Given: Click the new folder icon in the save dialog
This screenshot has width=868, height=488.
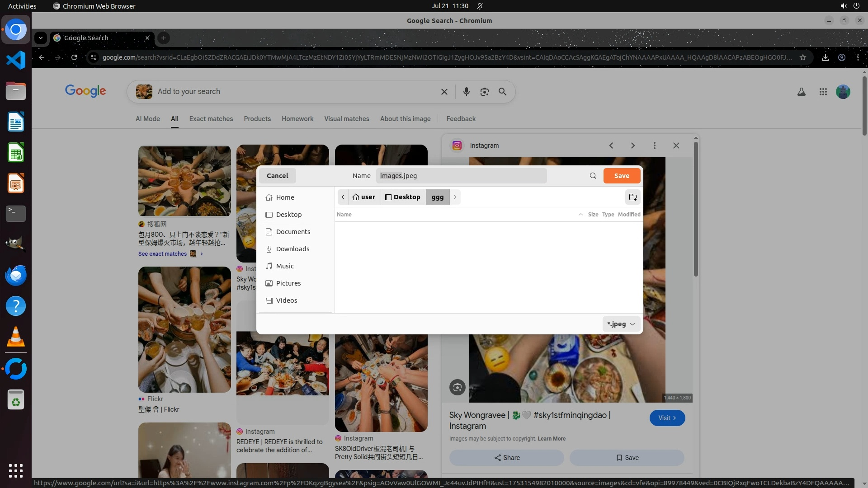Looking at the screenshot, I should pyautogui.click(x=633, y=197).
